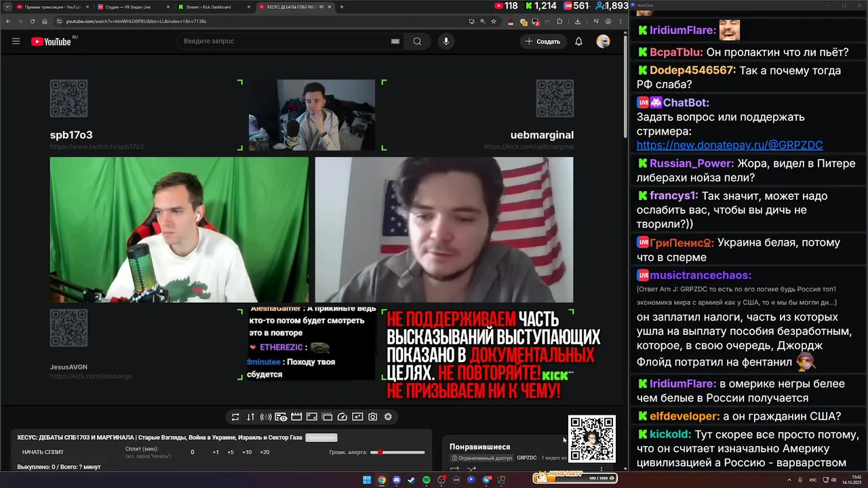Image resolution: width=868 pixels, height=488 pixels.
Task: Click the Копировать button next to the title
Action: [321, 438]
